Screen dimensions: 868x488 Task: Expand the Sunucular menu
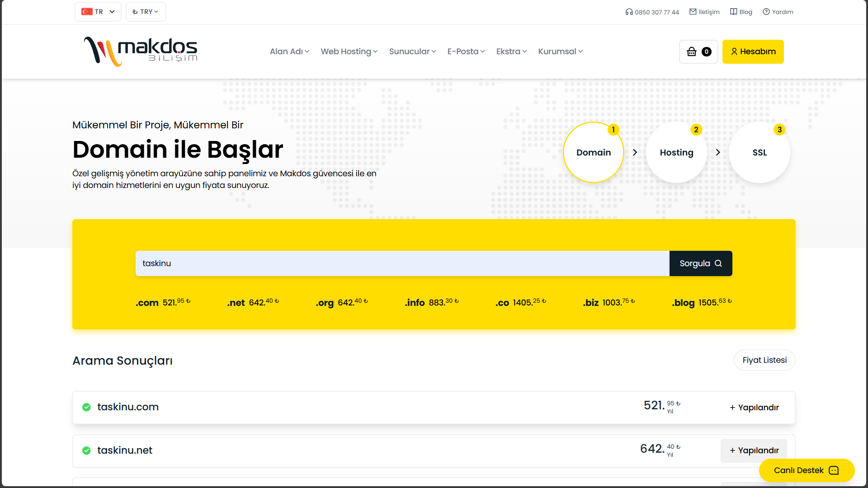click(x=412, y=52)
